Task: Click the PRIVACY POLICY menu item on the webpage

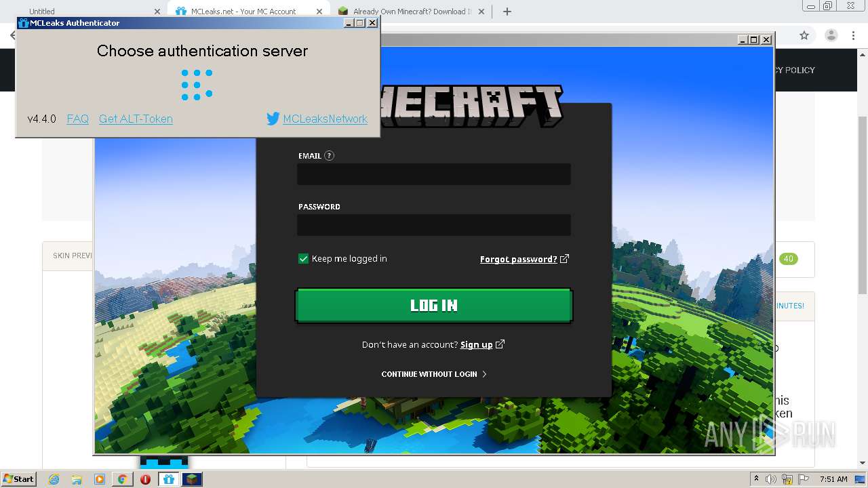Action: tap(794, 70)
